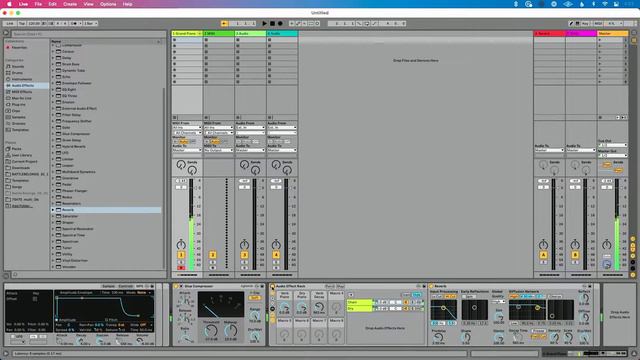Start playback with the Play button
This screenshot has width=640, height=360.
click(264, 24)
